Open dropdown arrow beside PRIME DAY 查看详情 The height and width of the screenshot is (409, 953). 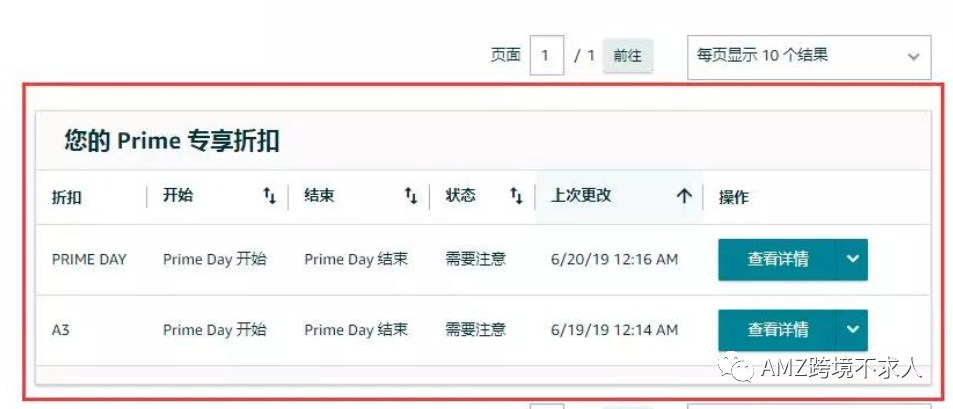[853, 259]
